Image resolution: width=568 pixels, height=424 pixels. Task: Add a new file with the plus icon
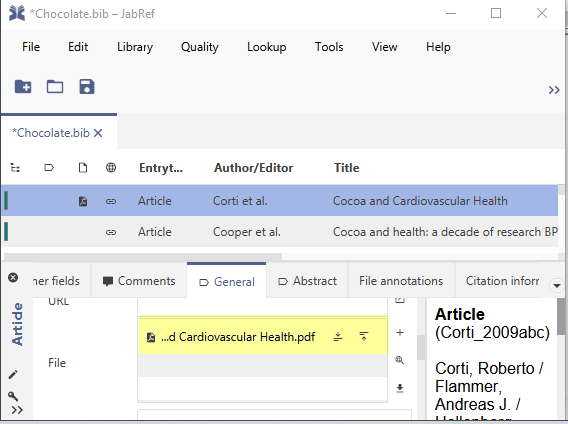[x=400, y=332]
